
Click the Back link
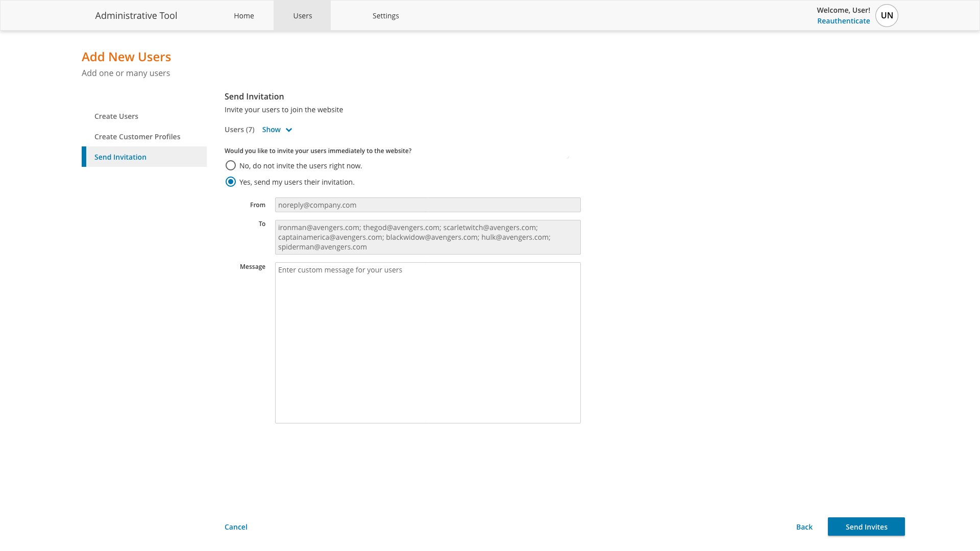pyautogui.click(x=804, y=527)
